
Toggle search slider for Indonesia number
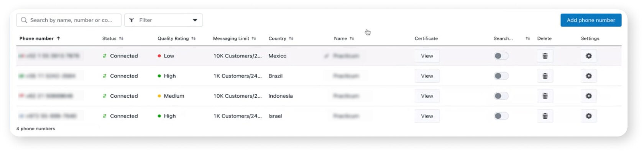pos(501,96)
